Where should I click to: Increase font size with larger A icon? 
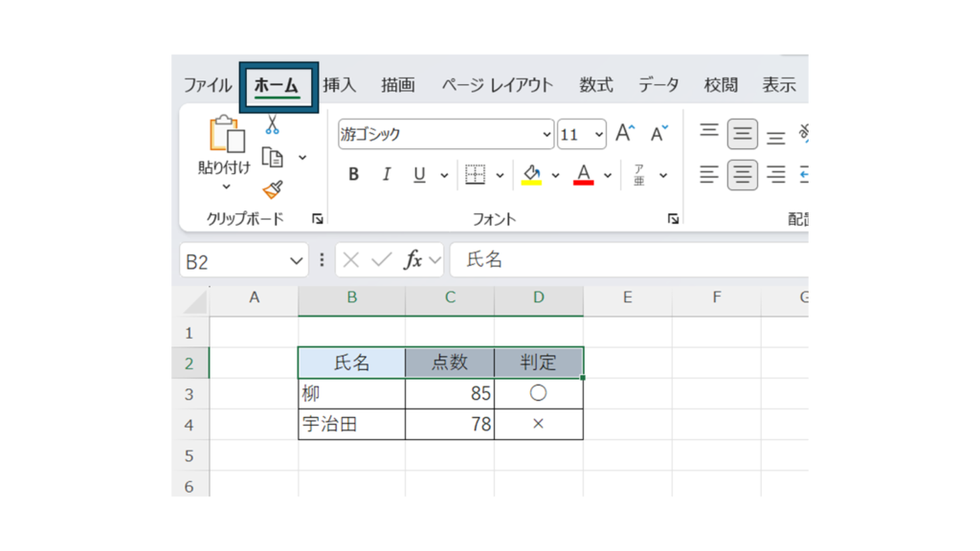coord(625,134)
